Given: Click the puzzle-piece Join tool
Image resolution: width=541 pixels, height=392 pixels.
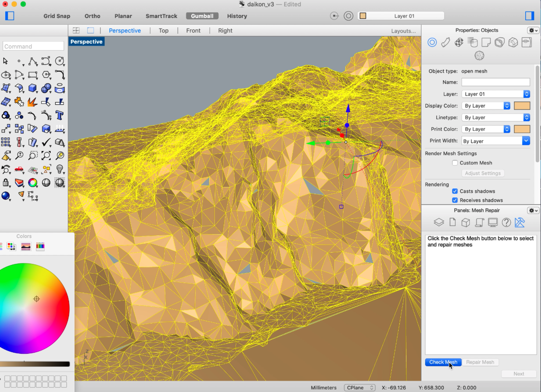Looking at the screenshot, I should (19, 102).
